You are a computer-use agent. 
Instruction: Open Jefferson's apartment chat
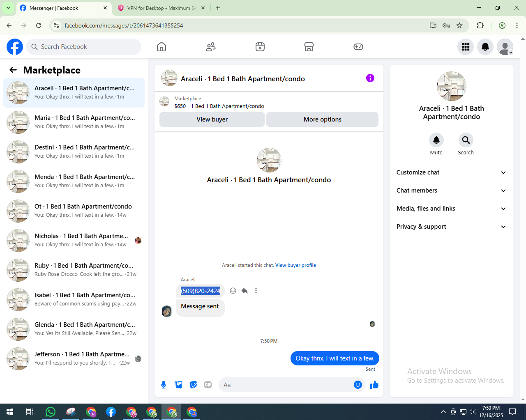click(x=74, y=359)
